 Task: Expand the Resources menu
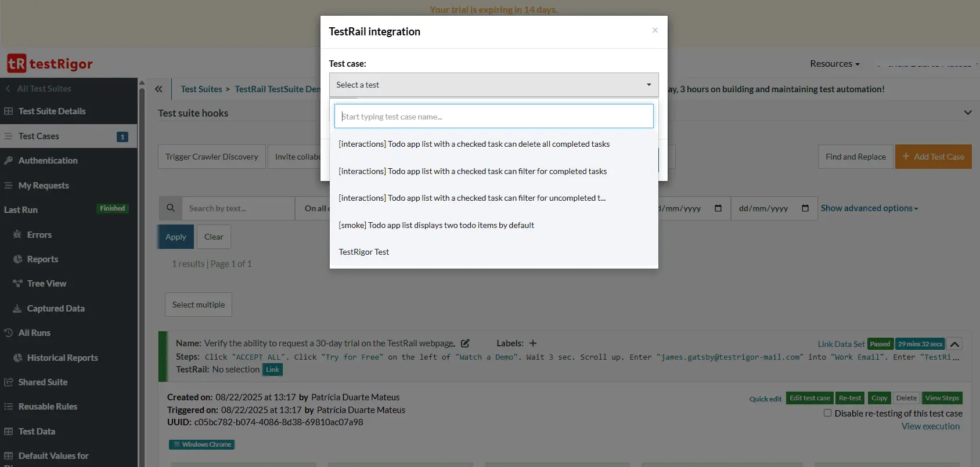834,64
